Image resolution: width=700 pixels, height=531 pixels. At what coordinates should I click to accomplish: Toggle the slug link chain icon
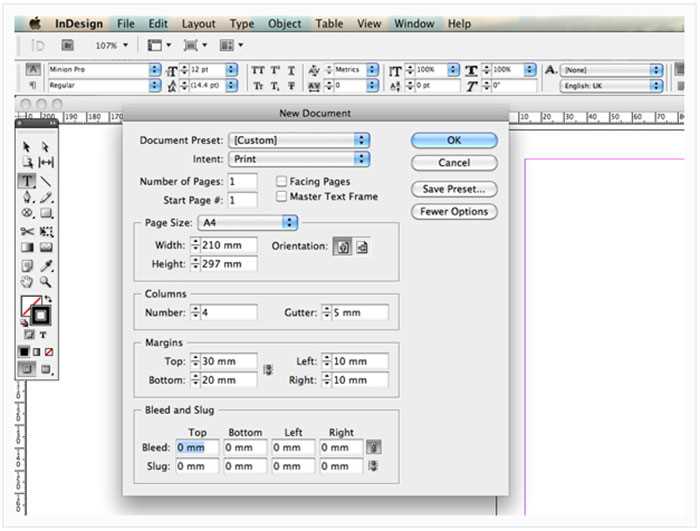click(x=373, y=466)
